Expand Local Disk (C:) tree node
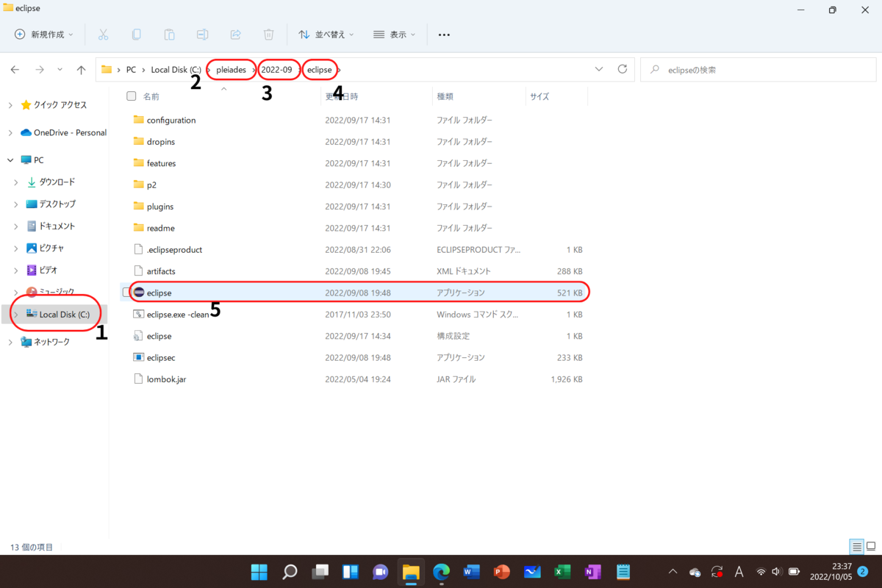 17,315
